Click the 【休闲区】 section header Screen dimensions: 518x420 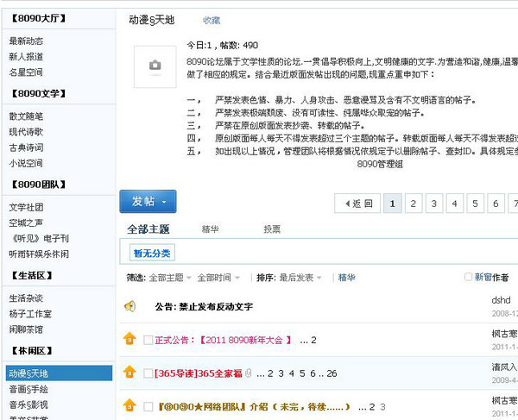[31, 350]
